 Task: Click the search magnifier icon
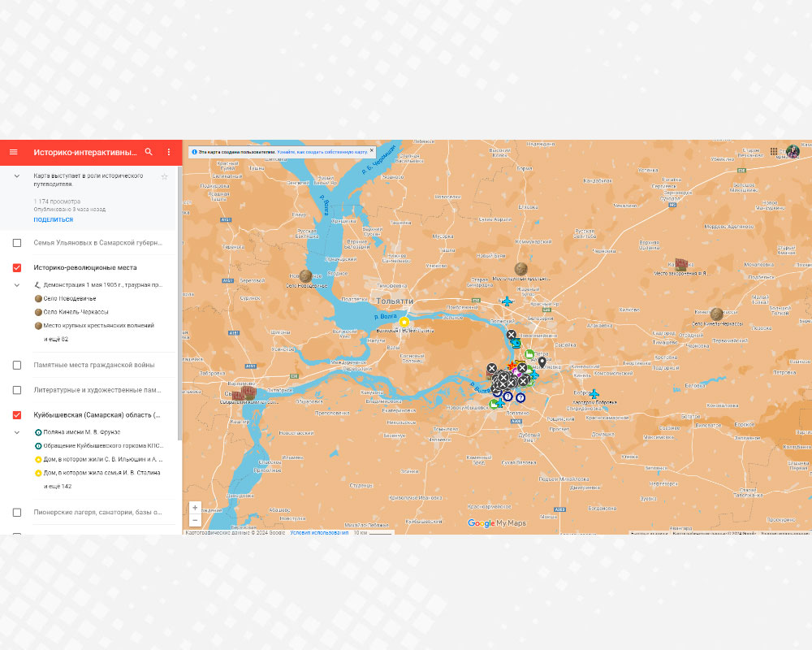coord(149,152)
